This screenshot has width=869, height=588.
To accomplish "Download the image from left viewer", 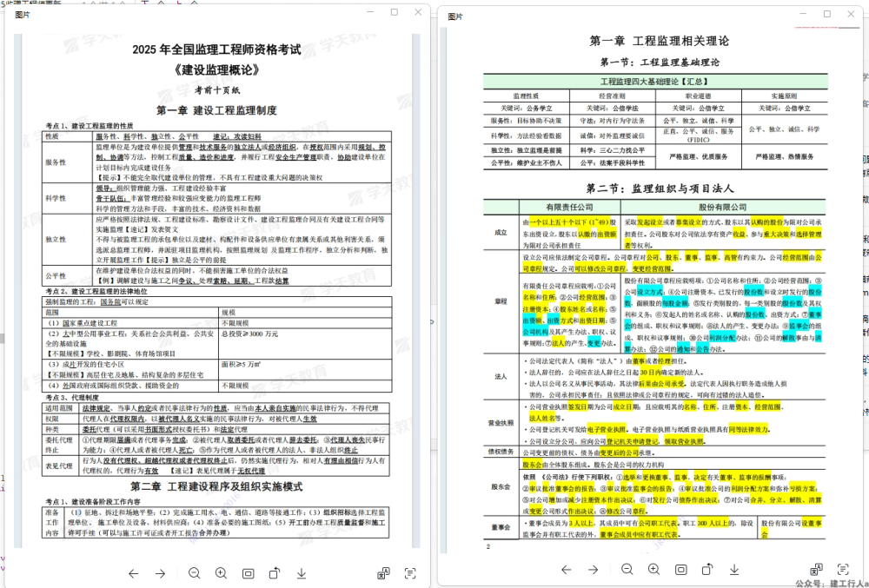I will pos(302,573).
